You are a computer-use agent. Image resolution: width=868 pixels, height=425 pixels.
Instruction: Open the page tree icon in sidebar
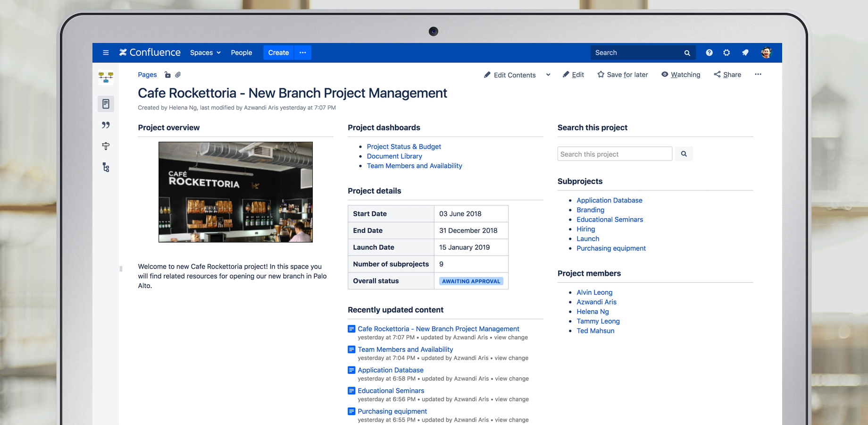106,167
